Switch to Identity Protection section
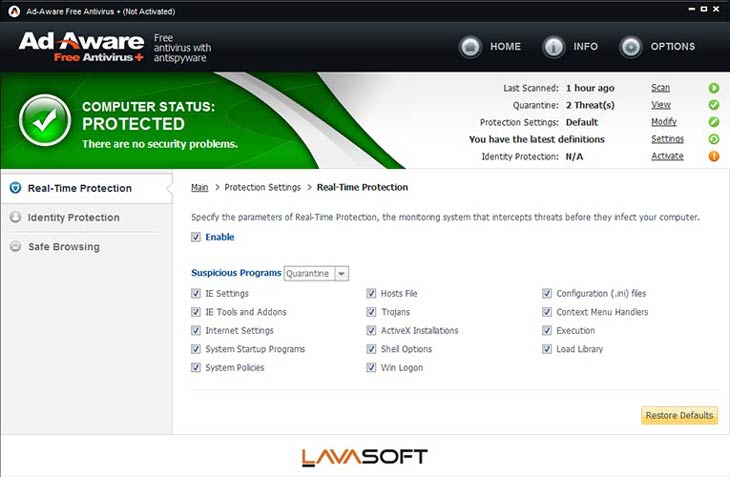The height and width of the screenshot is (477, 730). tap(87, 217)
